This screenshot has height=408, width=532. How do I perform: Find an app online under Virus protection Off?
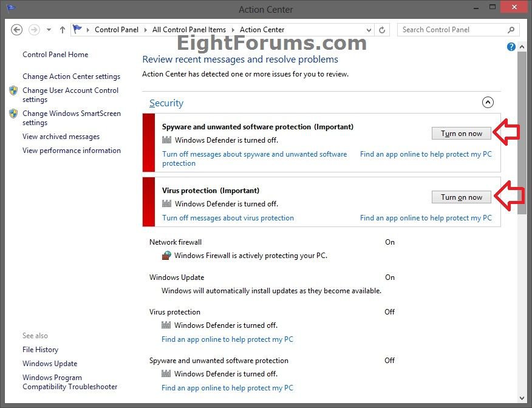[x=227, y=339]
